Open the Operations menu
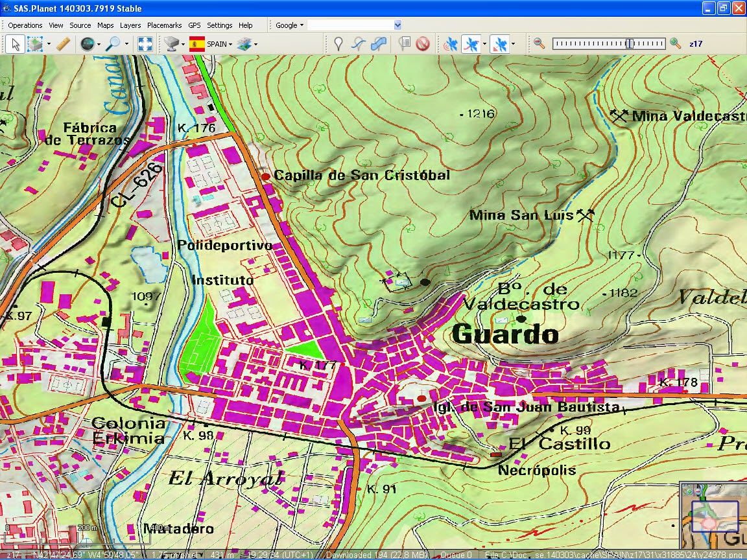This screenshot has height=560, width=747. click(25, 25)
